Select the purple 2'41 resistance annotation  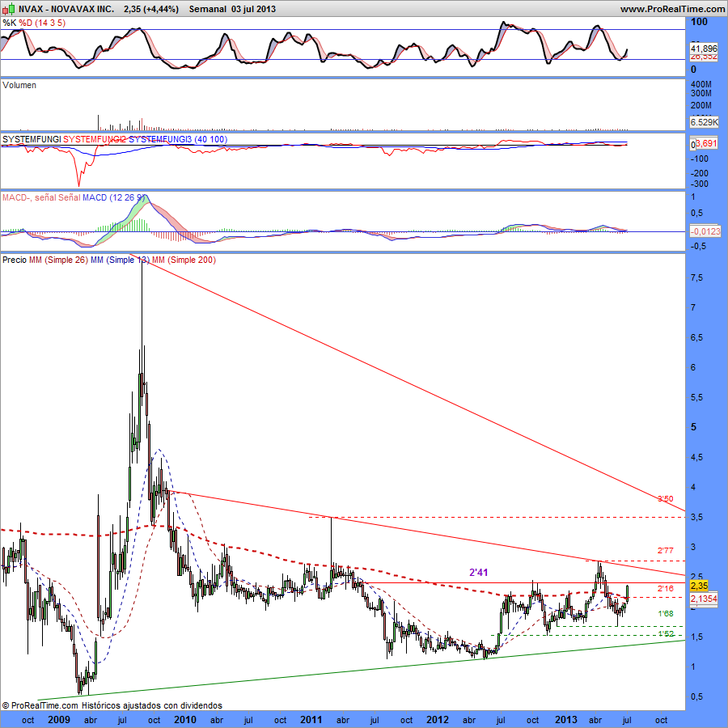480,573
